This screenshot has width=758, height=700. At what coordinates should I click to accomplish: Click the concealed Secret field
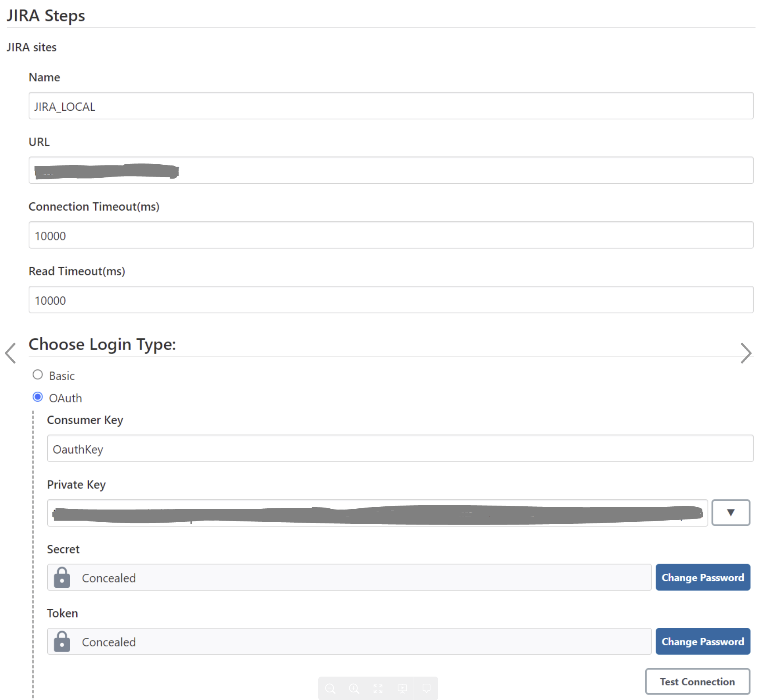point(349,577)
